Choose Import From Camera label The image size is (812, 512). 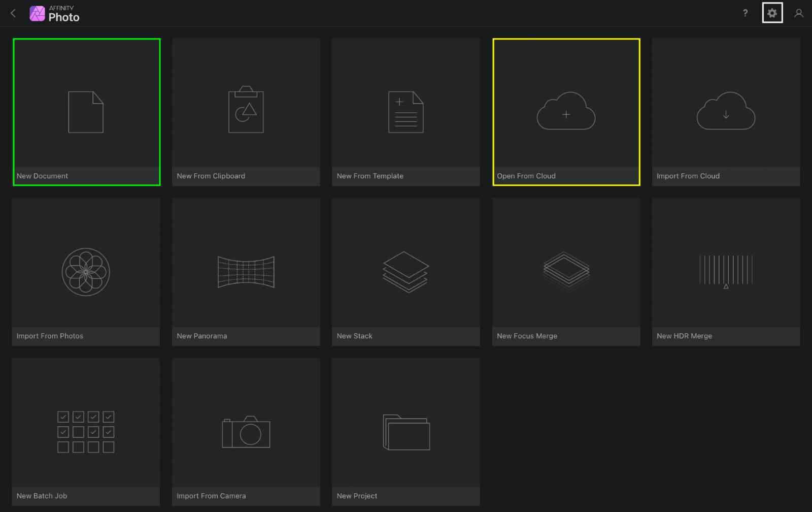[211, 496]
